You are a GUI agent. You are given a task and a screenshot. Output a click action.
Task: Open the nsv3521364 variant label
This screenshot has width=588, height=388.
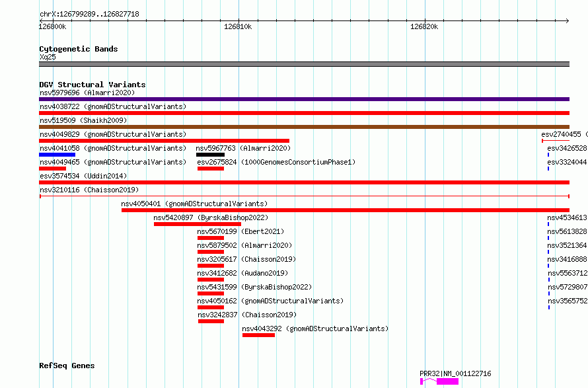[568, 245]
